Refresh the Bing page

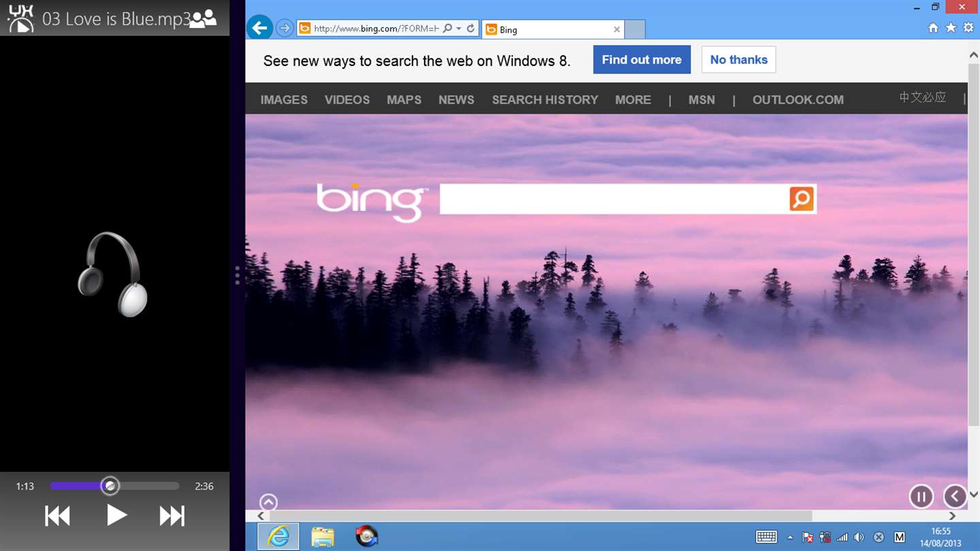(x=470, y=29)
